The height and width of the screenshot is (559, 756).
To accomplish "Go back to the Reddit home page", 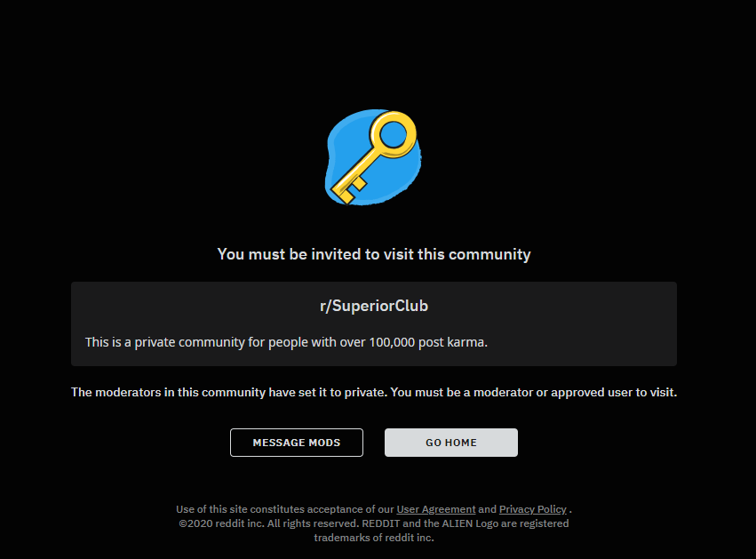I will 450,443.
